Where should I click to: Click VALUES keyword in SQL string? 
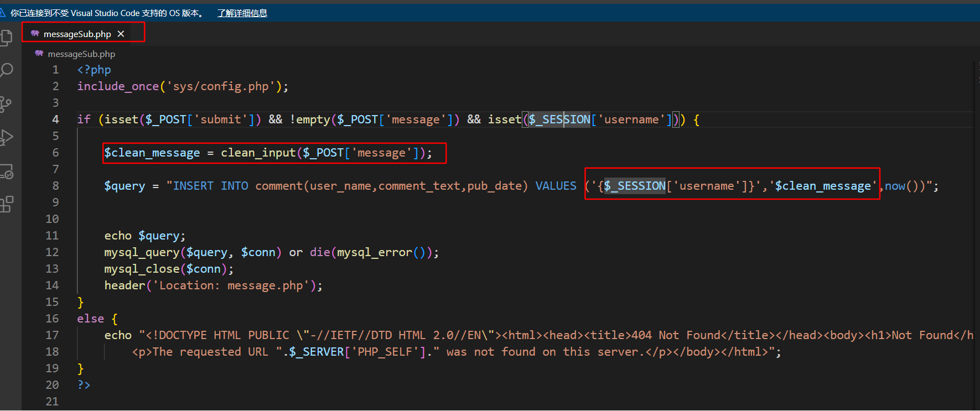click(x=556, y=186)
